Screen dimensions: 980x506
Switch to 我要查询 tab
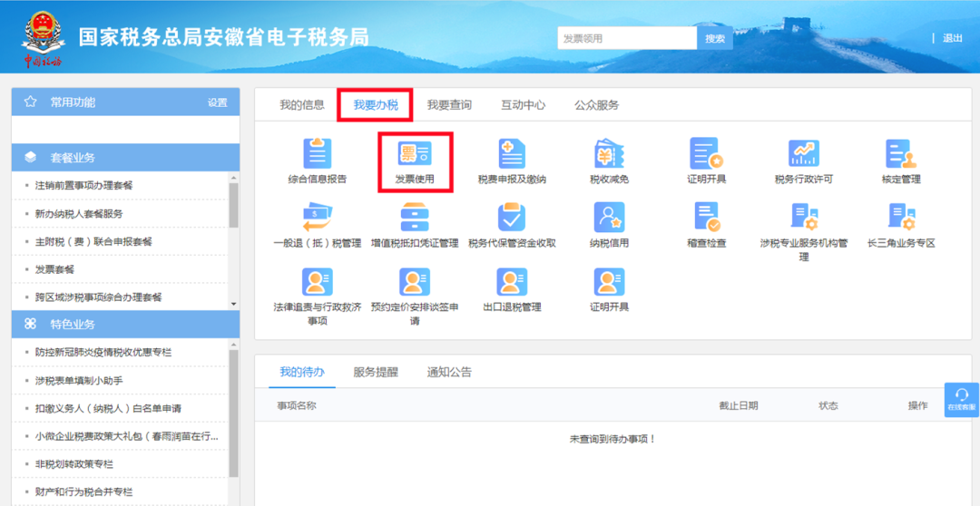pos(449,105)
